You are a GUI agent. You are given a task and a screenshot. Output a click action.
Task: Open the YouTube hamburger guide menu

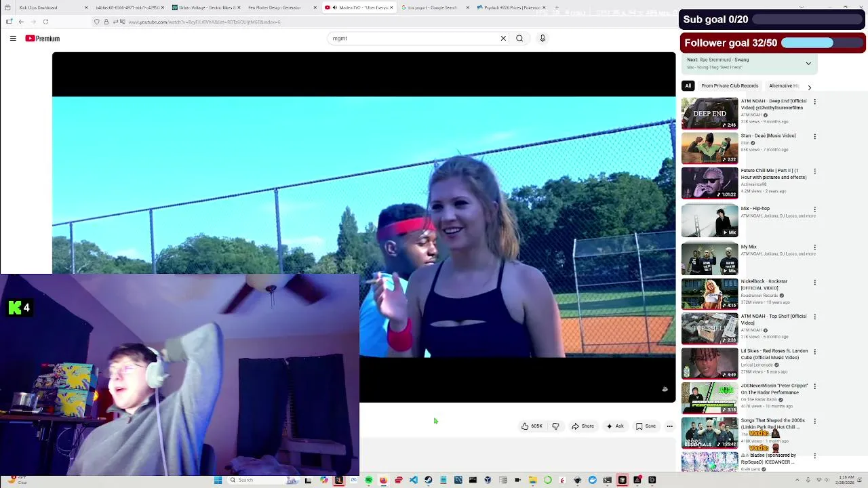[x=13, y=39]
